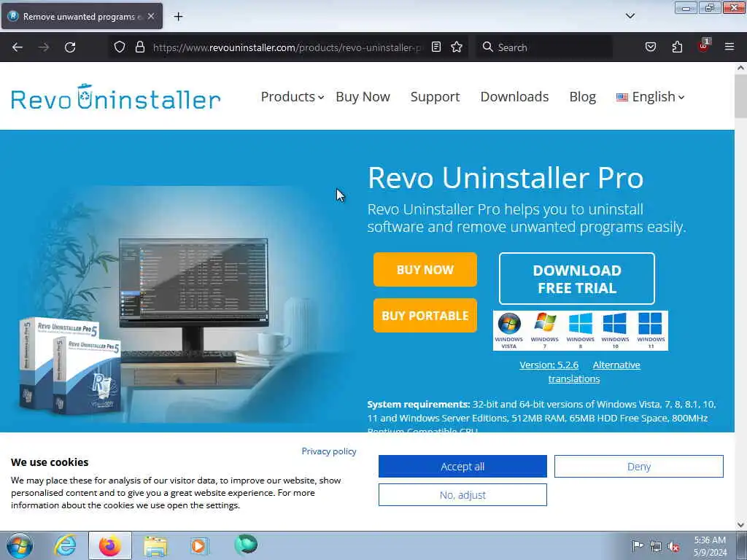Click the network tray icon
Viewport: 747px width, 560px height.
(x=656, y=546)
